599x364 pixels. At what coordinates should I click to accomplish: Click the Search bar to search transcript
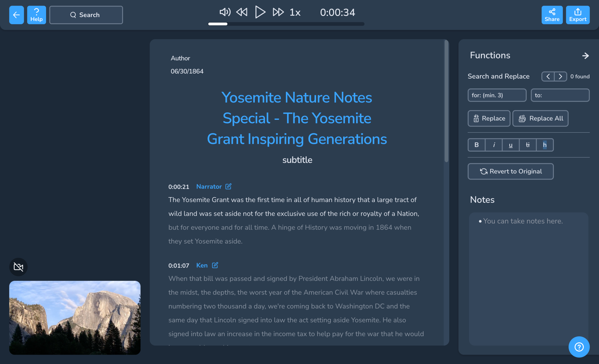click(86, 15)
